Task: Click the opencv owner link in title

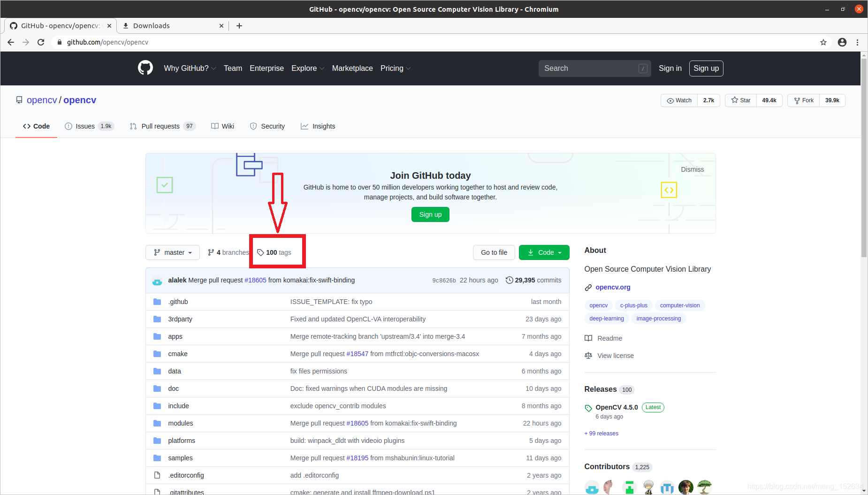Action: [x=42, y=100]
